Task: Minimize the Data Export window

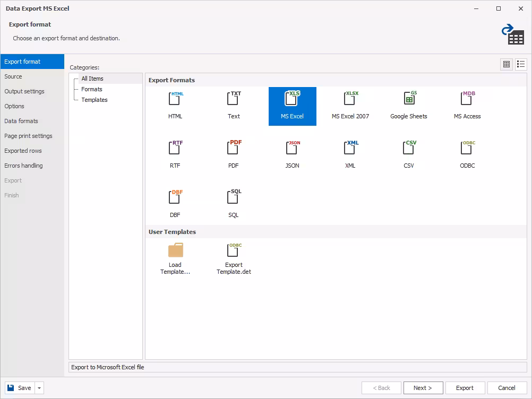Action: point(476,8)
